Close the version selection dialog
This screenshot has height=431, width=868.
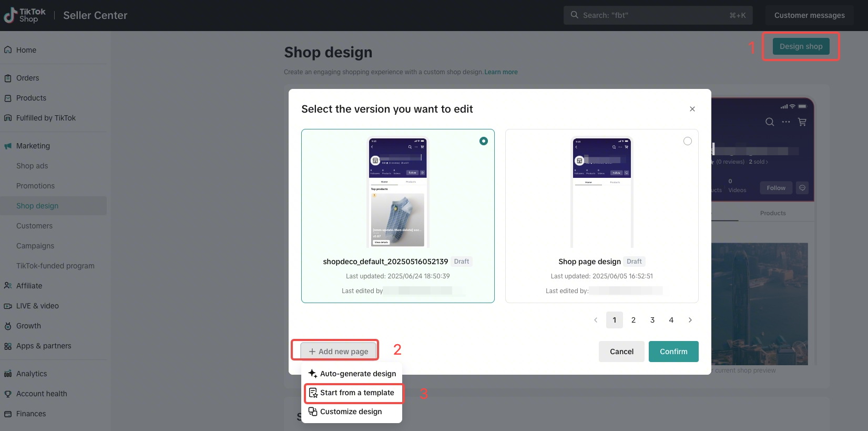click(x=692, y=109)
